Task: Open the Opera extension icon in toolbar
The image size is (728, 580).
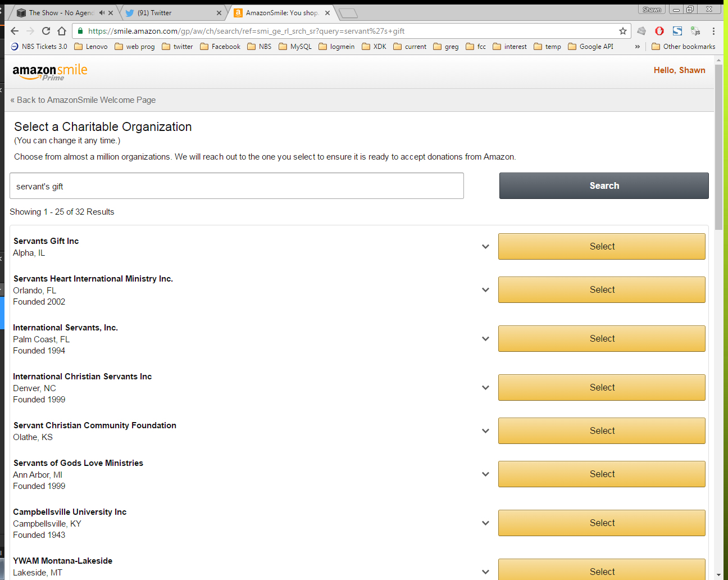Action: pos(659,31)
